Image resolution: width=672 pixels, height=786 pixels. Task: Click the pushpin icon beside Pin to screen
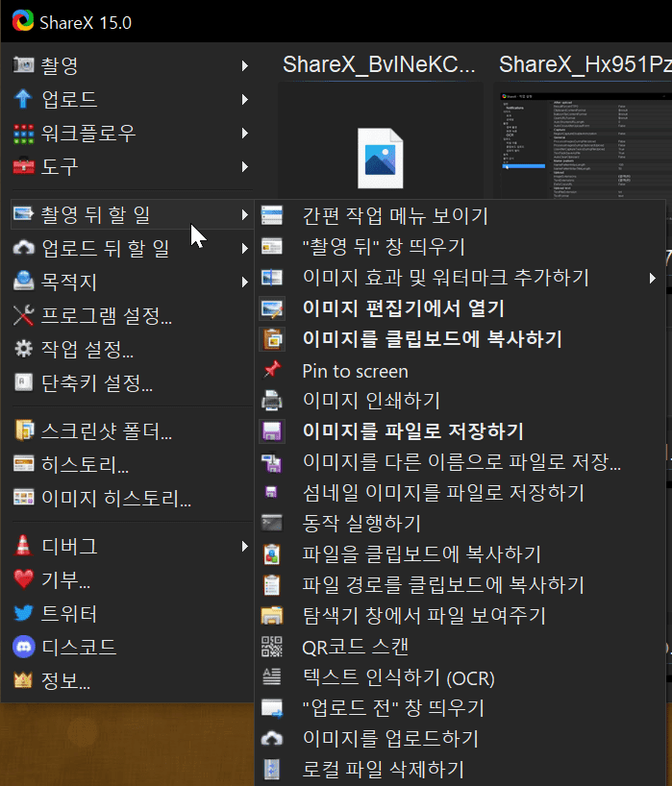[272, 370]
